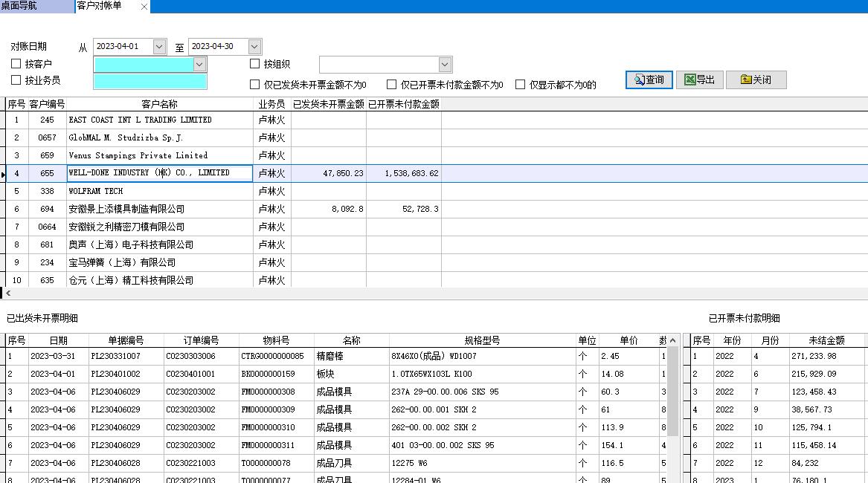Expand the 按组织 organization combo box

[x=444, y=64]
